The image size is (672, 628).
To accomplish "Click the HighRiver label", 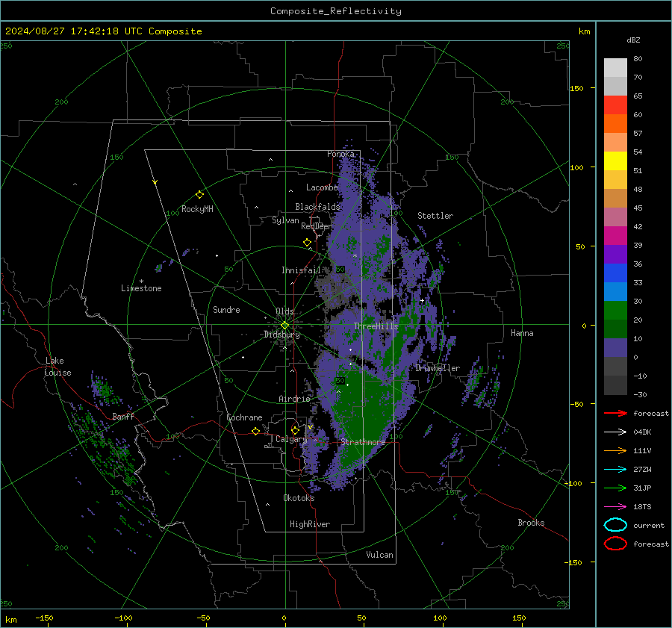I will tap(309, 524).
